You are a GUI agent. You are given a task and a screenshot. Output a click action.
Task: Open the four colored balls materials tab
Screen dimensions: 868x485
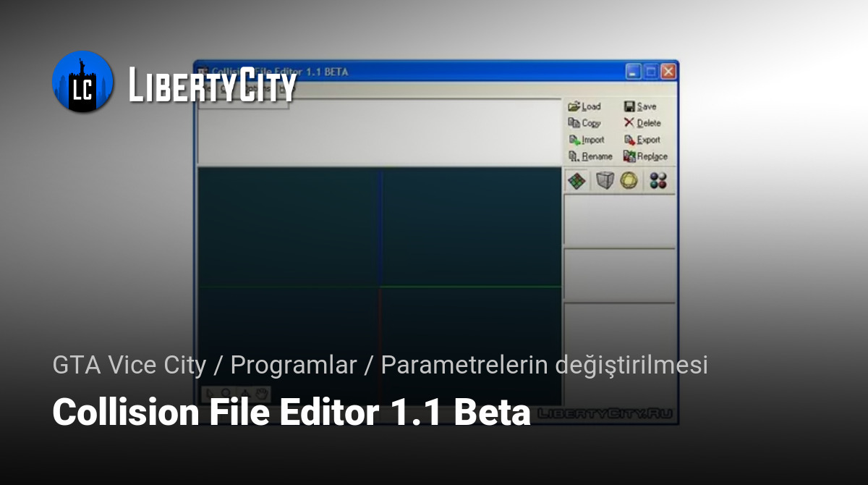(x=658, y=181)
